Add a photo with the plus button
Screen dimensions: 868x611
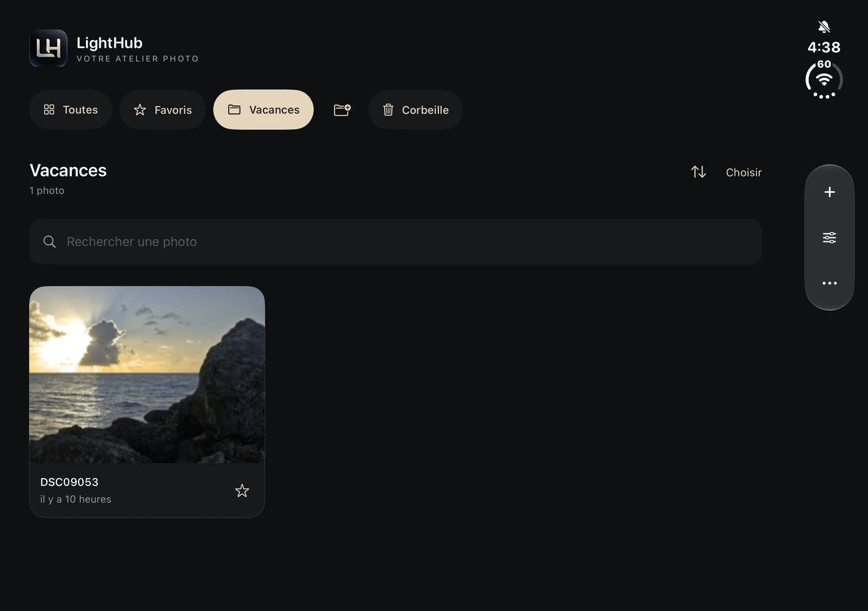click(x=830, y=192)
